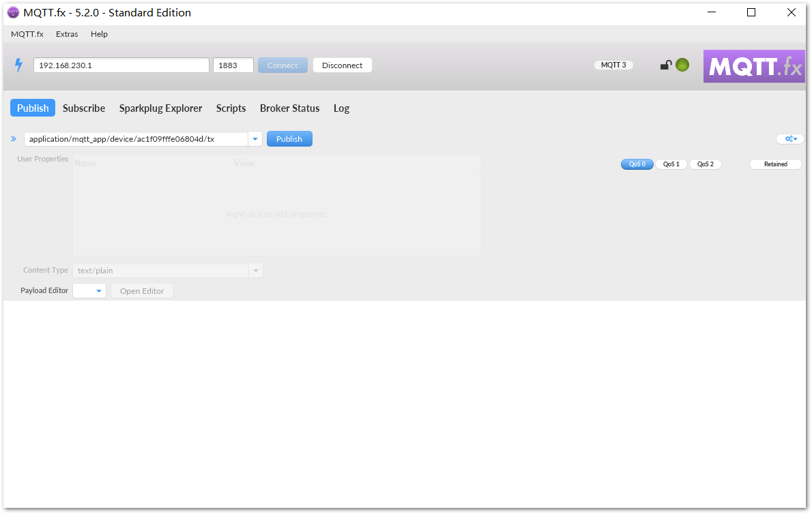The height and width of the screenshot is (514, 812).
Task: Click the Open Editor button
Action: click(142, 291)
